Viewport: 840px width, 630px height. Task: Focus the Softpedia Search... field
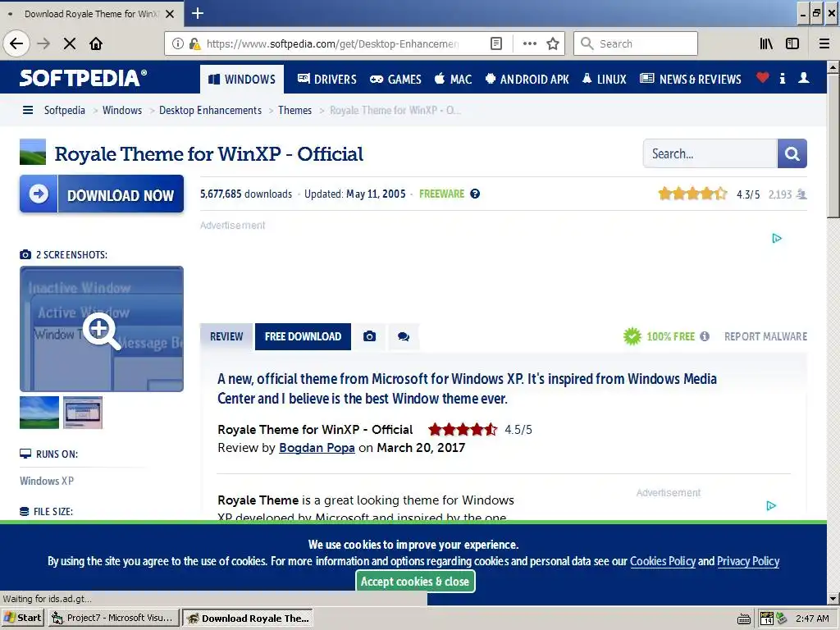coord(710,153)
